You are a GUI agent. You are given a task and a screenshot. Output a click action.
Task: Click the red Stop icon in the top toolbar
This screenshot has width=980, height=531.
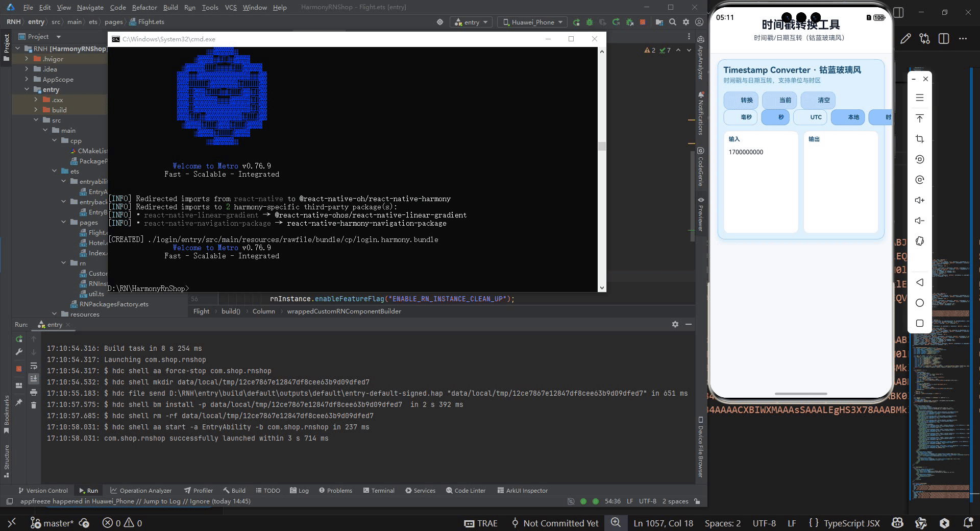[643, 22]
